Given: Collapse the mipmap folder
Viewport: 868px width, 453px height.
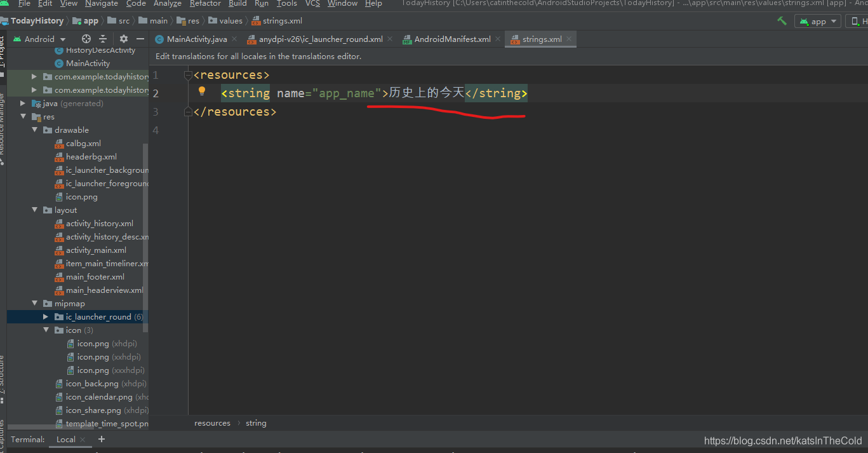Looking at the screenshot, I should click(x=35, y=304).
